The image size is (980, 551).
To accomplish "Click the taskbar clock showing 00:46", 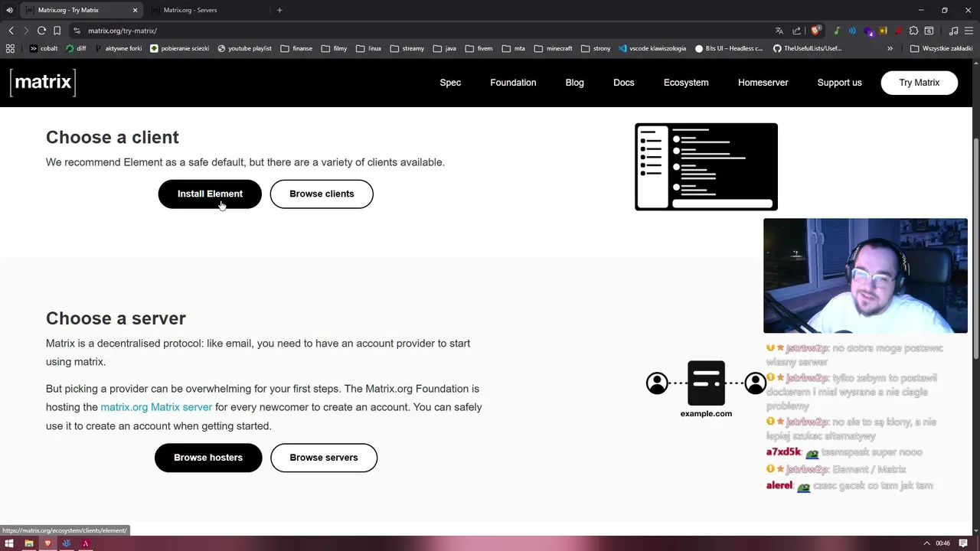I will [943, 543].
